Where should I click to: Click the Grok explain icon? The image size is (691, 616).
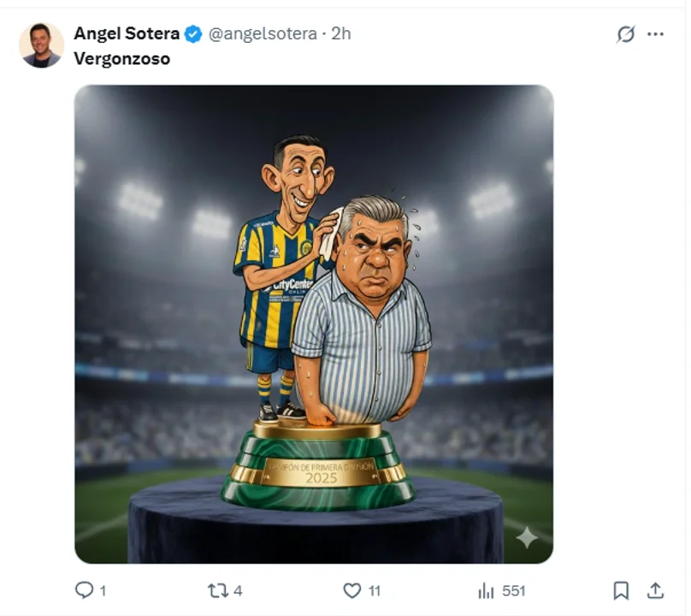(x=626, y=34)
